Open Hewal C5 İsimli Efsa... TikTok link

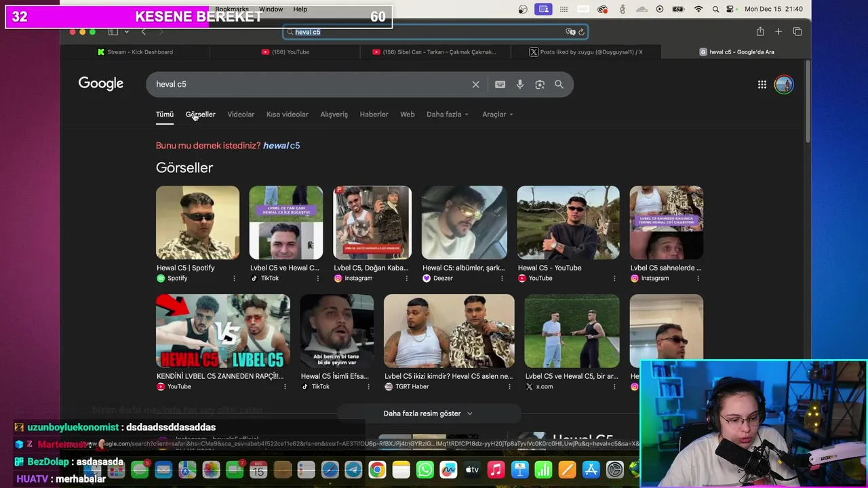pyautogui.click(x=335, y=376)
